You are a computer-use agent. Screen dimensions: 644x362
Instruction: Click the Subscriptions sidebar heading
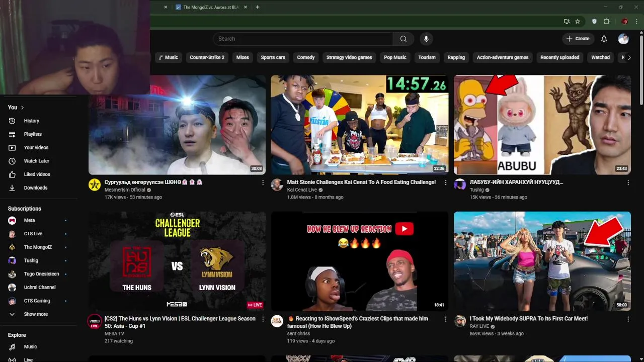25,209
